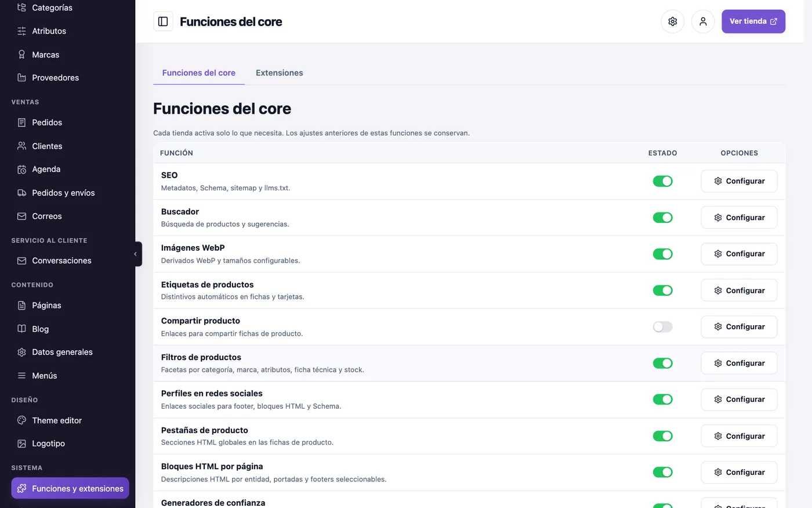
Task: Click the DISEÑO section label
Action: click(24, 400)
